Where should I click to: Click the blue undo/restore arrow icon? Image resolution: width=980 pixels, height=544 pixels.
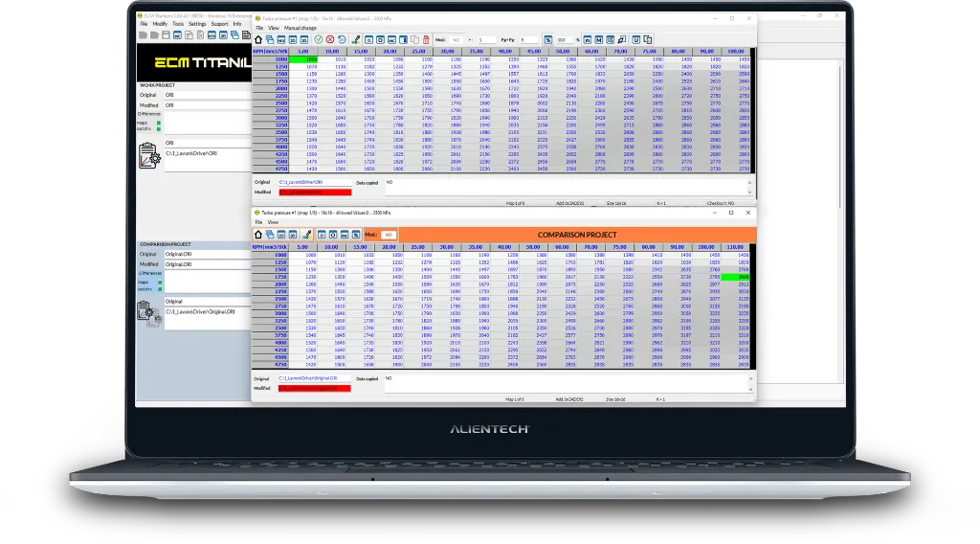point(342,39)
